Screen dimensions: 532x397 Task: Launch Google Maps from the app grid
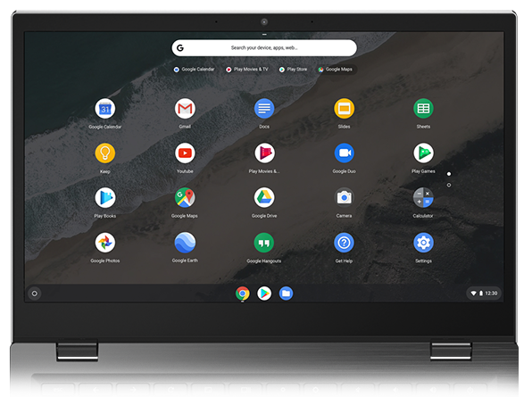185,198
